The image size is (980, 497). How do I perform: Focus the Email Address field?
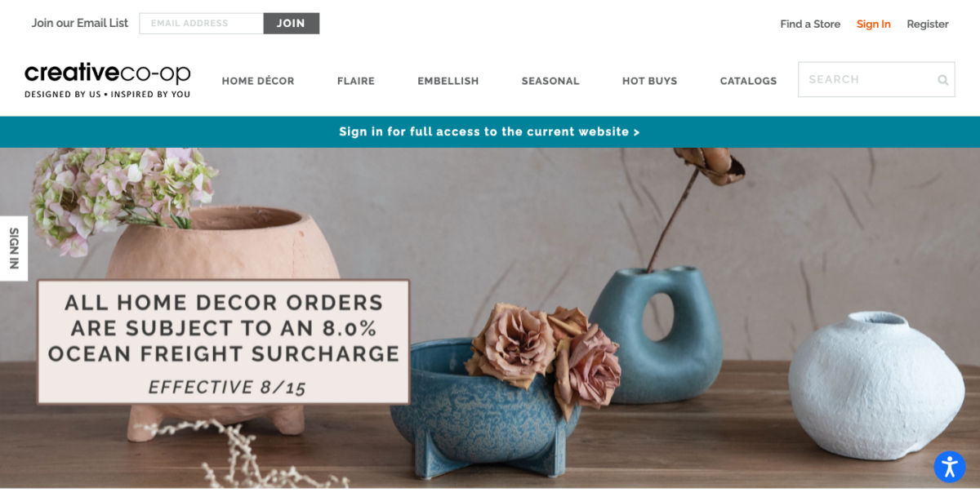(x=201, y=24)
